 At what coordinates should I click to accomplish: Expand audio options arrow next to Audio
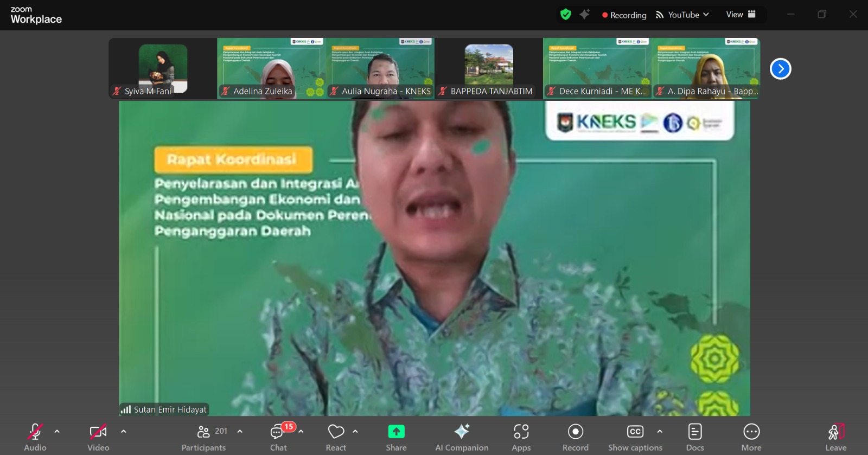point(57,432)
